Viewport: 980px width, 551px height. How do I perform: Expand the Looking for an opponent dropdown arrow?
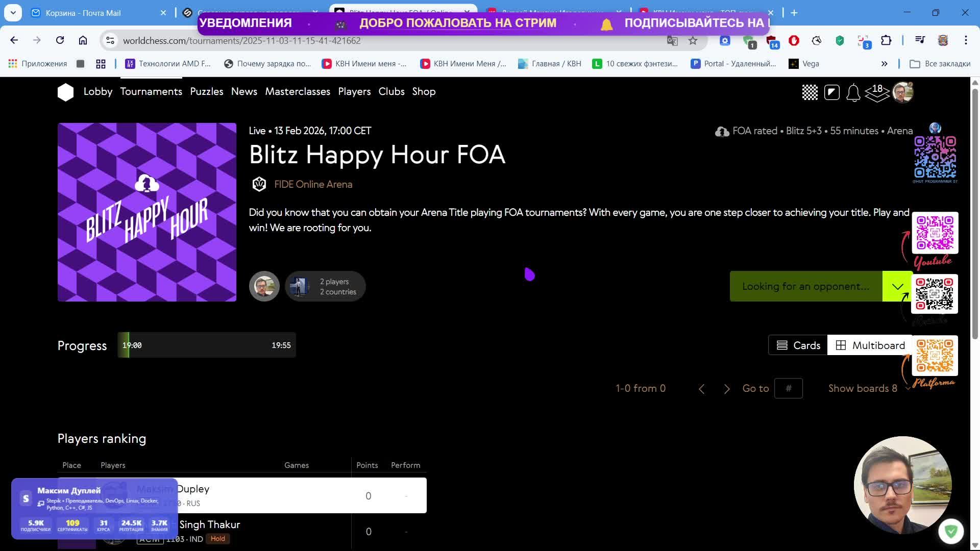[x=897, y=287]
